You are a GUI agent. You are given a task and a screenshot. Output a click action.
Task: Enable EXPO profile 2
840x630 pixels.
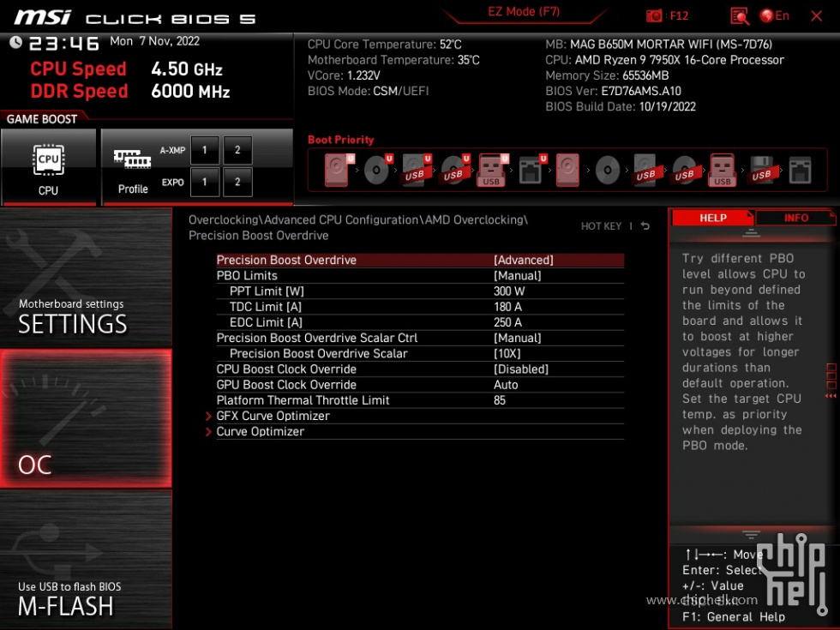pyautogui.click(x=237, y=182)
